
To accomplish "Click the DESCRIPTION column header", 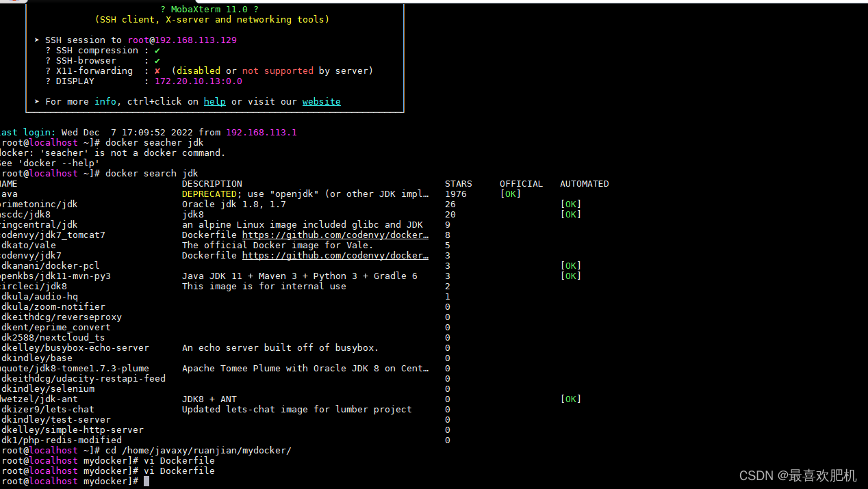I will pyautogui.click(x=212, y=183).
